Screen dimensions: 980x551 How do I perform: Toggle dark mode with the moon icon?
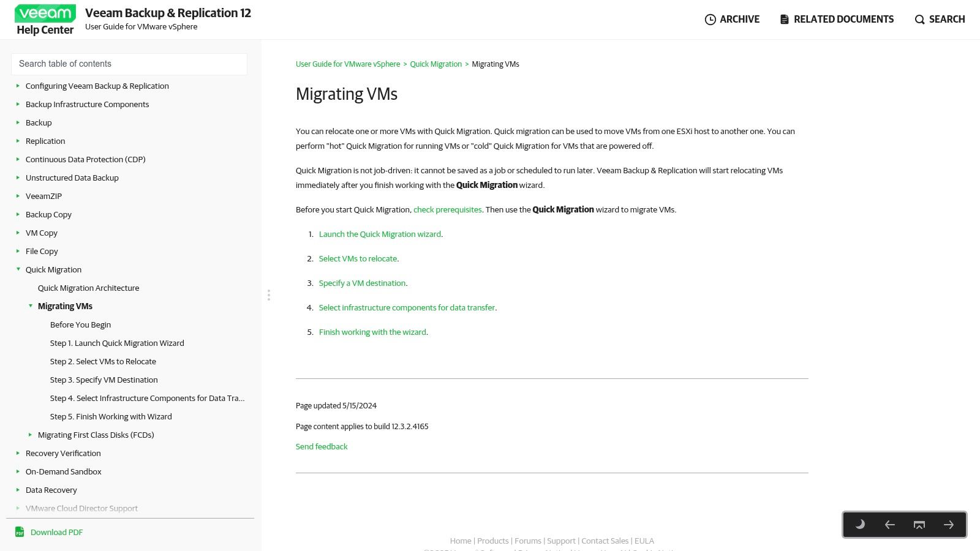(x=860, y=525)
